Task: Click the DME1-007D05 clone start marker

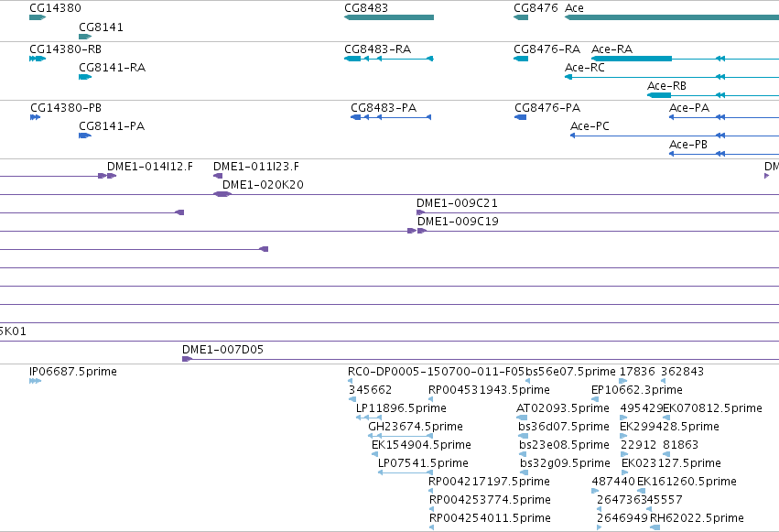Action: (187, 359)
